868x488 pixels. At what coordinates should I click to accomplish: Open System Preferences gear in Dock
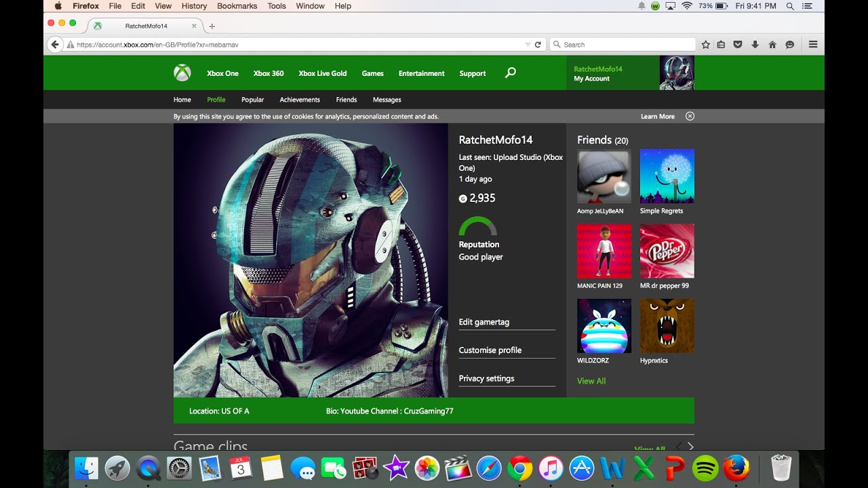(179, 468)
